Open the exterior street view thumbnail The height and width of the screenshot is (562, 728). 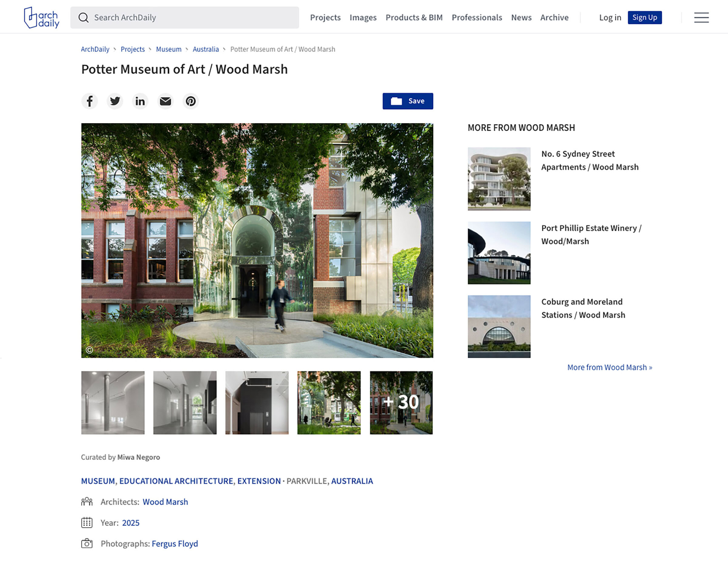tap(329, 403)
